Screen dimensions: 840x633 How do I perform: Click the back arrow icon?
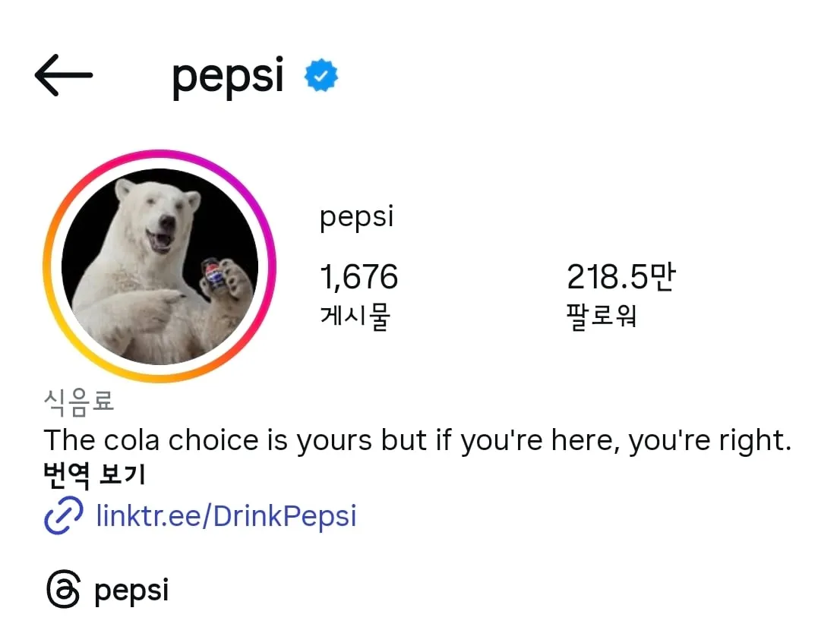(x=64, y=74)
